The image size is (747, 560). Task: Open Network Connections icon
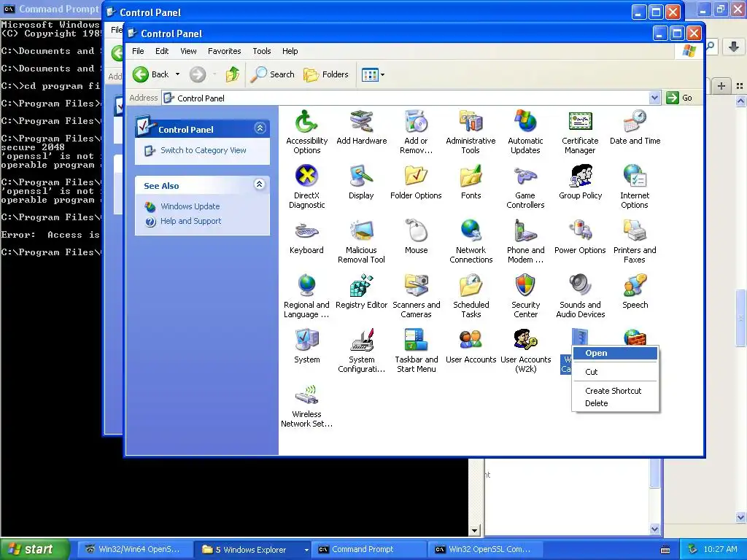[x=471, y=231]
